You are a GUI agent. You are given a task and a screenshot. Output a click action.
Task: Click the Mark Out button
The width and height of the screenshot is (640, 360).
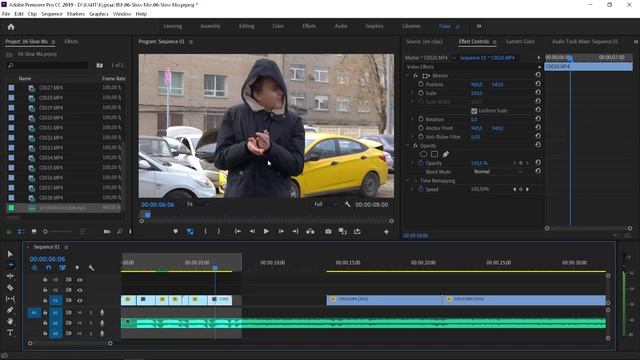pyautogui.click(x=219, y=231)
